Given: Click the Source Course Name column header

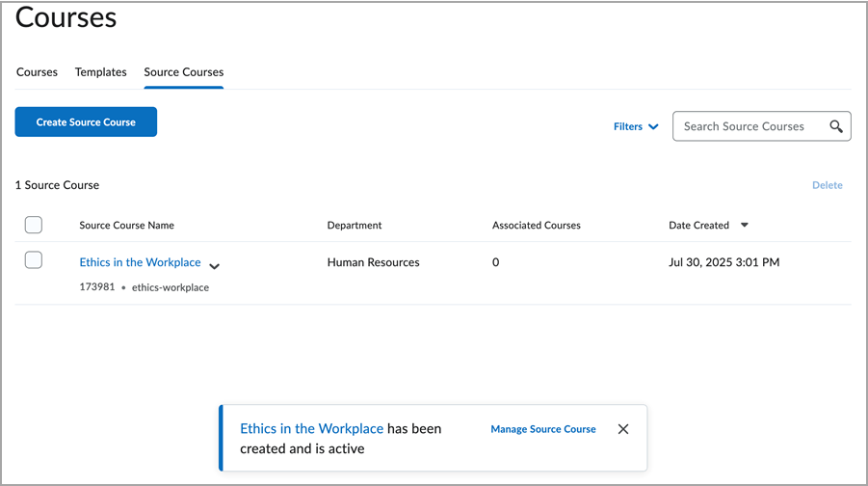Looking at the screenshot, I should click(x=126, y=226).
